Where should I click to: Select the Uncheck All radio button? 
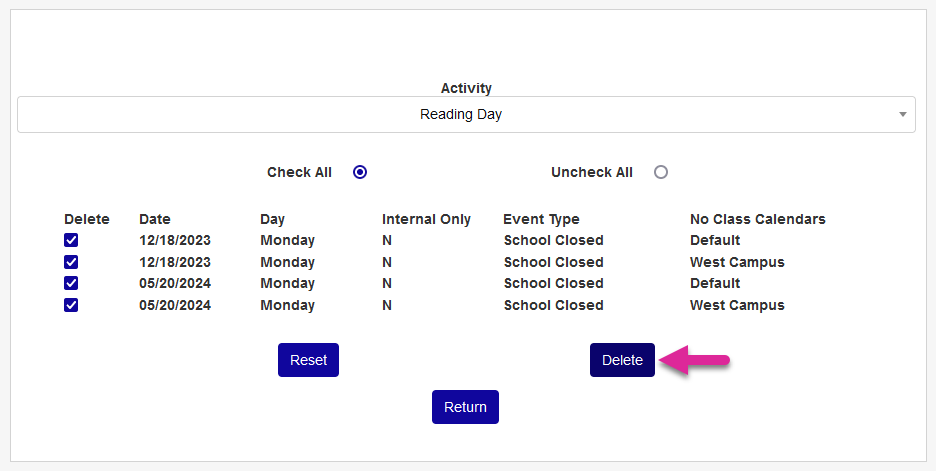[660, 172]
